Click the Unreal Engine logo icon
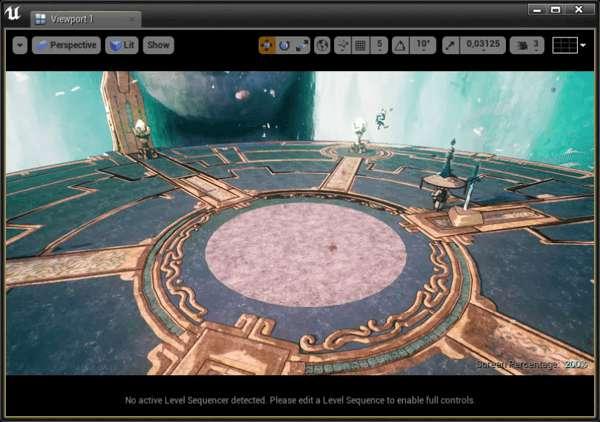This screenshot has height=422, width=600. click(x=13, y=13)
